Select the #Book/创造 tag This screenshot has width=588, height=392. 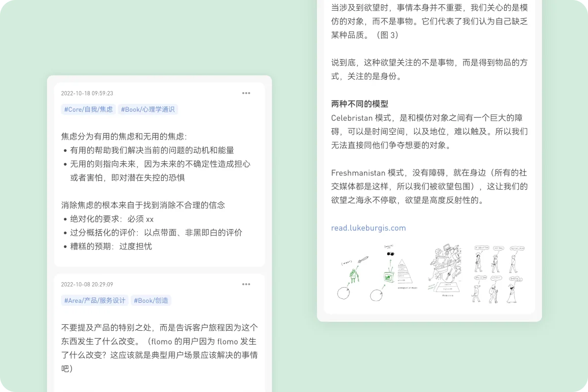(151, 300)
